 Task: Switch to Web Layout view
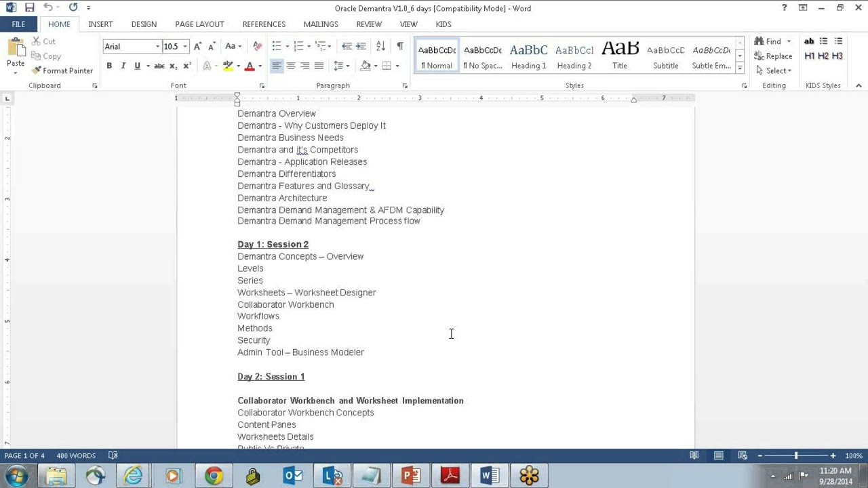[743, 455]
